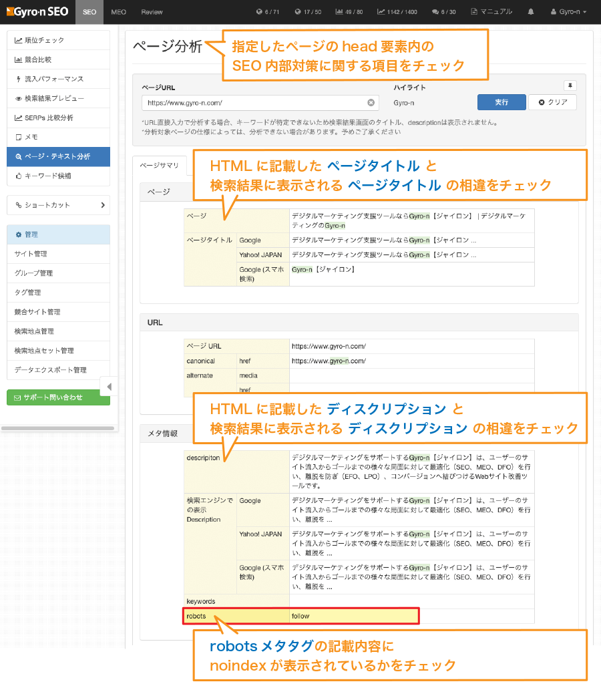Collapse the sidebar with left arrow handle
The width and height of the screenshot is (601, 700).
(109, 387)
